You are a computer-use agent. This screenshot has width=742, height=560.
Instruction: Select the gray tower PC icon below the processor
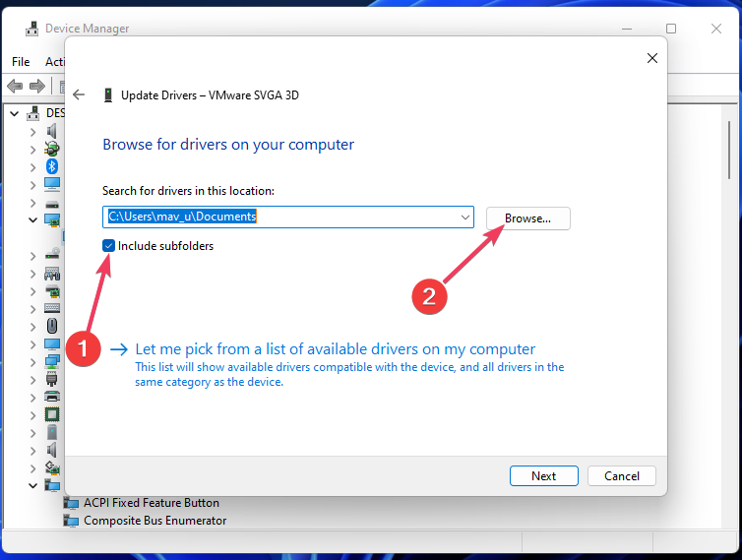(52, 432)
